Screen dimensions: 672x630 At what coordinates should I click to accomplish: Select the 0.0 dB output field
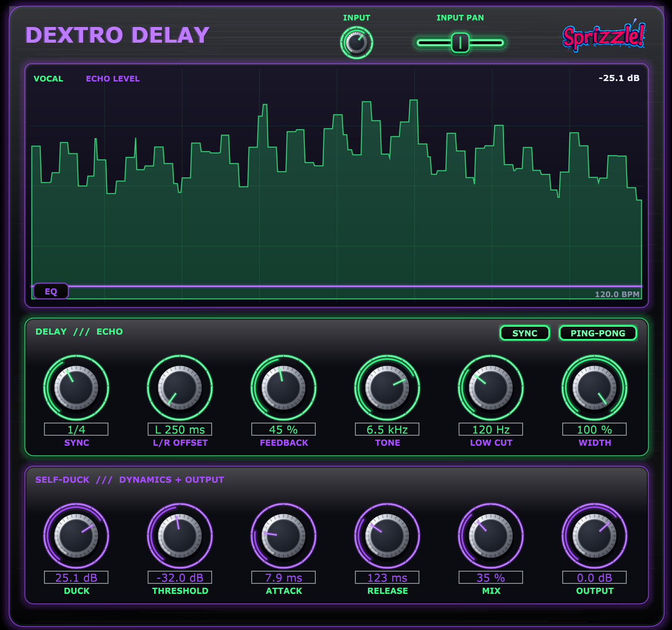click(594, 577)
